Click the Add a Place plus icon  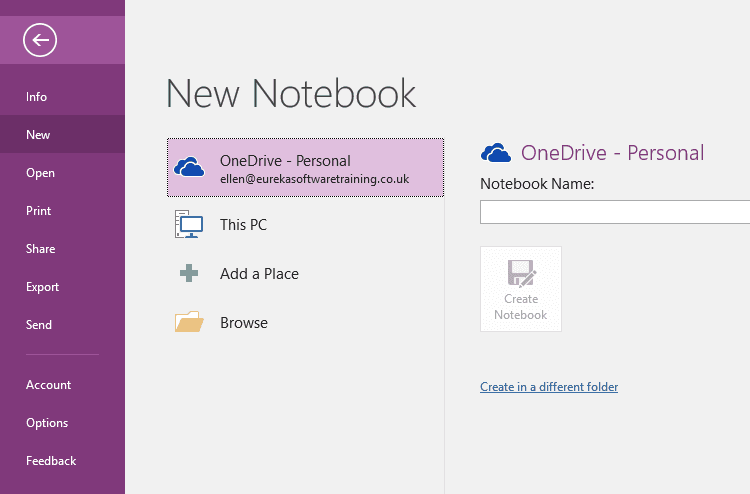click(189, 274)
